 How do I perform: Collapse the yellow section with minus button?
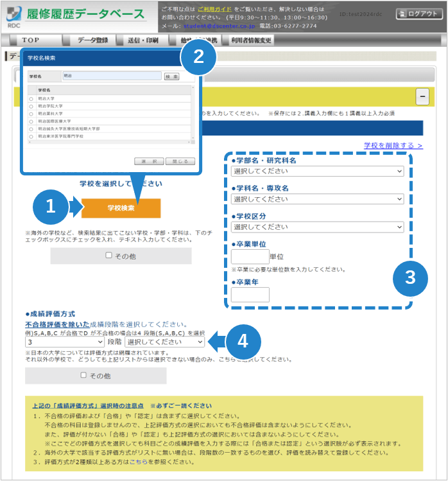click(422, 96)
